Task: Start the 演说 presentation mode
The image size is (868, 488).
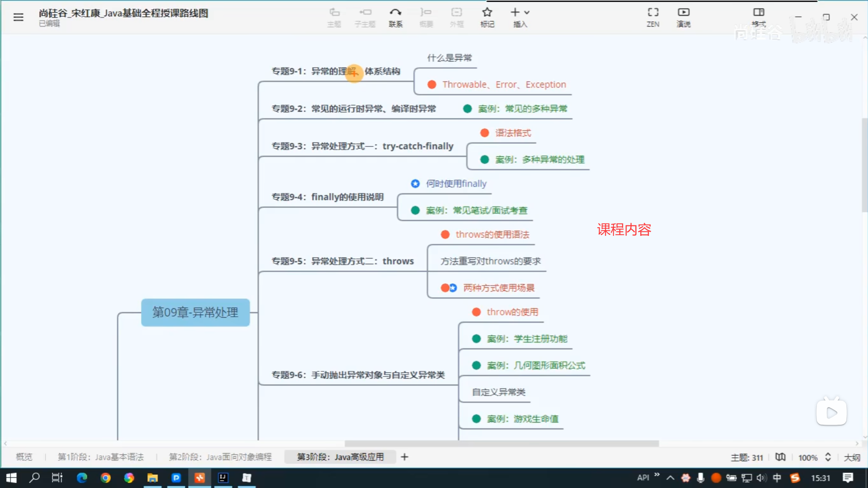Action: (x=683, y=17)
